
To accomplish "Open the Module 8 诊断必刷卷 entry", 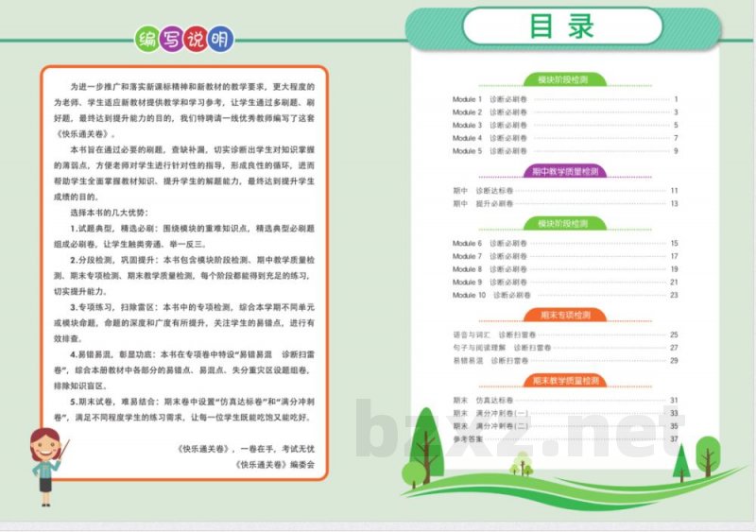I will [565, 269].
